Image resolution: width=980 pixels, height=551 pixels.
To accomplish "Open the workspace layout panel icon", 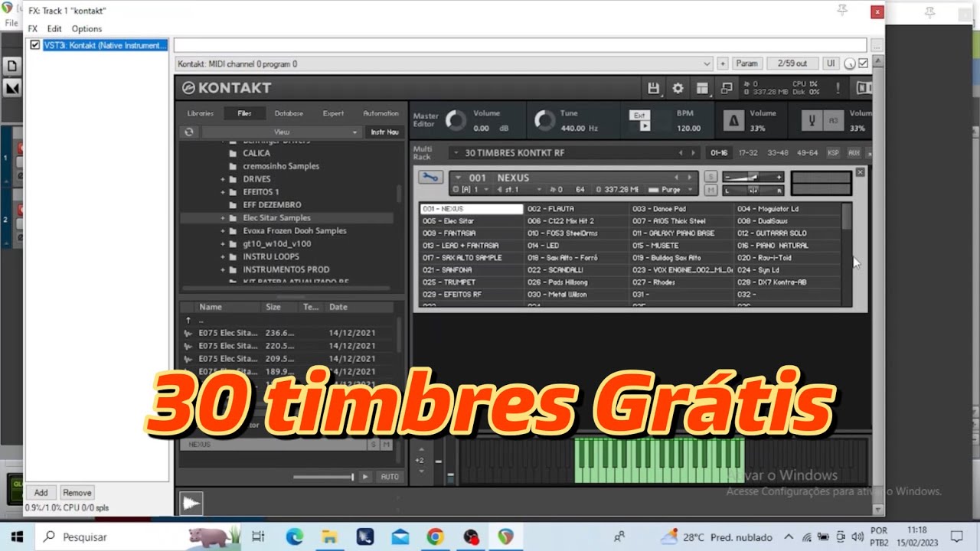I will 702,88.
